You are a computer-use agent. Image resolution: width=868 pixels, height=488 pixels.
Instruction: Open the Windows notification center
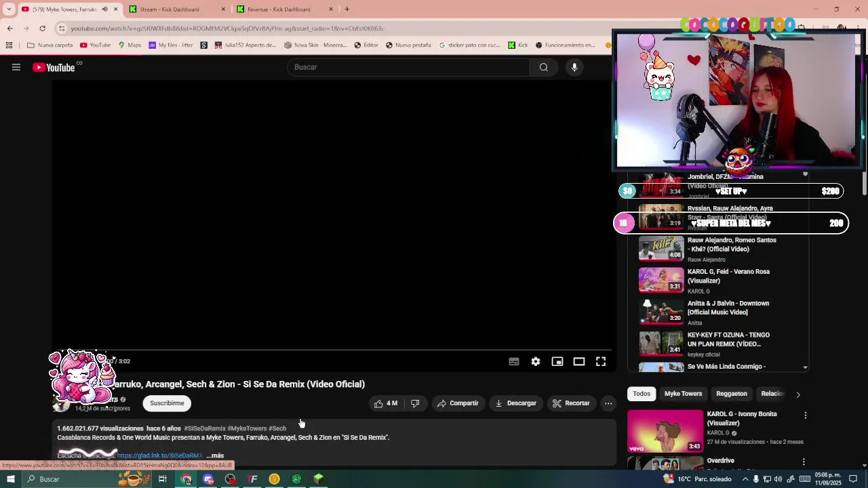click(x=854, y=479)
